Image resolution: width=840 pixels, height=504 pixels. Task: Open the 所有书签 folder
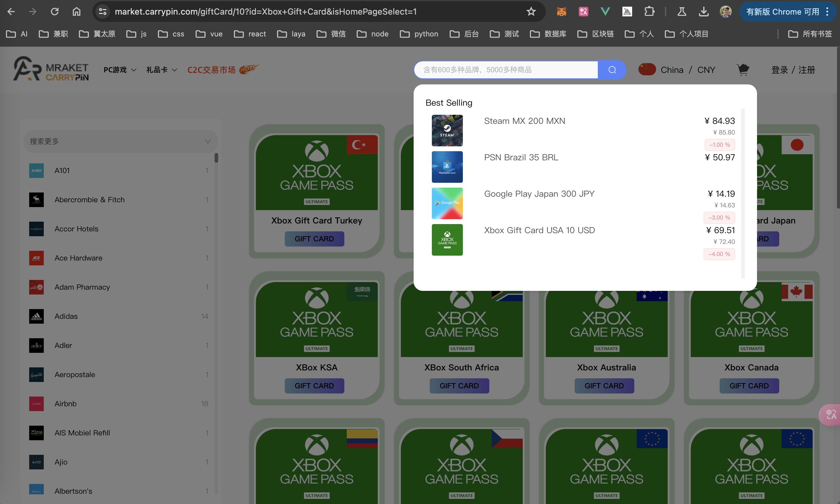click(x=810, y=34)
